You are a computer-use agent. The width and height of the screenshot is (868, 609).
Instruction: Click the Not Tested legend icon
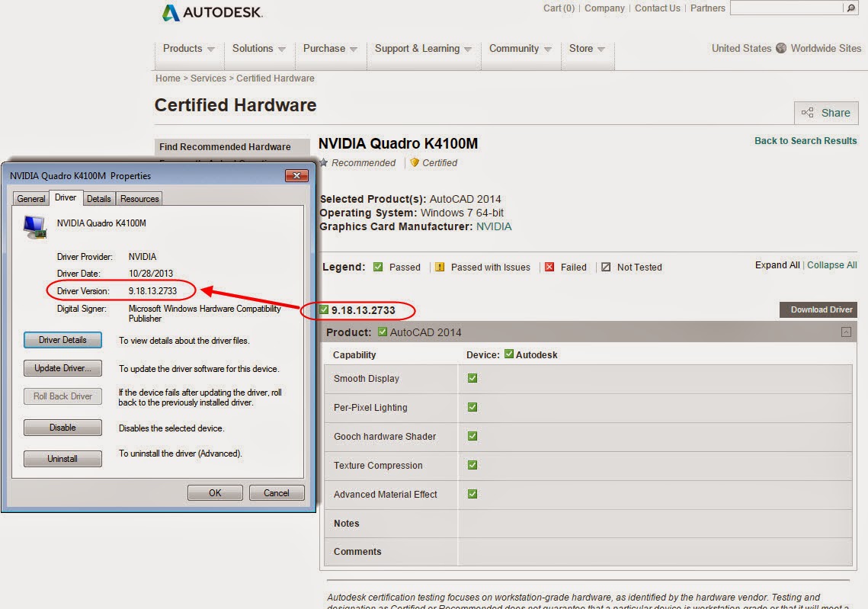click(606, 267)
